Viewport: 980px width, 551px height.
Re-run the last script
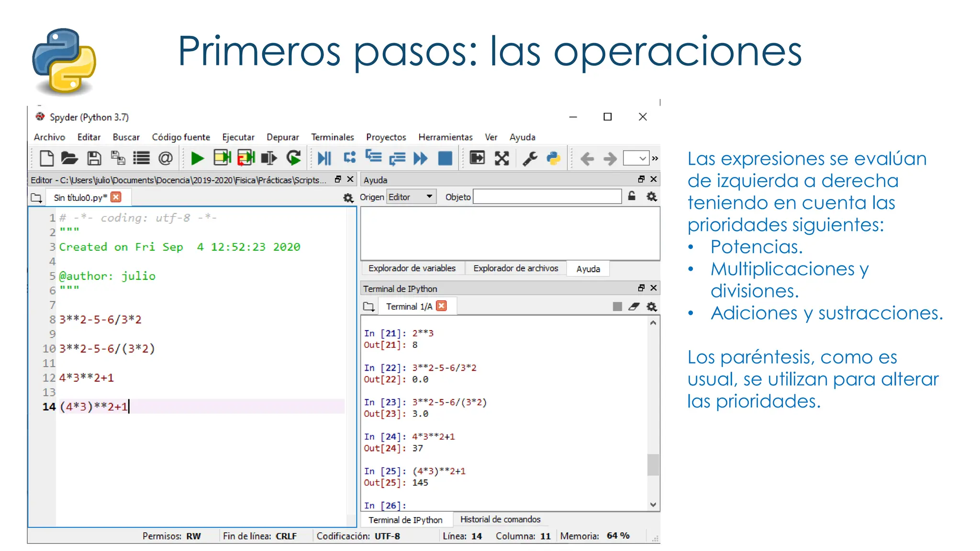(x=293, y=158)
